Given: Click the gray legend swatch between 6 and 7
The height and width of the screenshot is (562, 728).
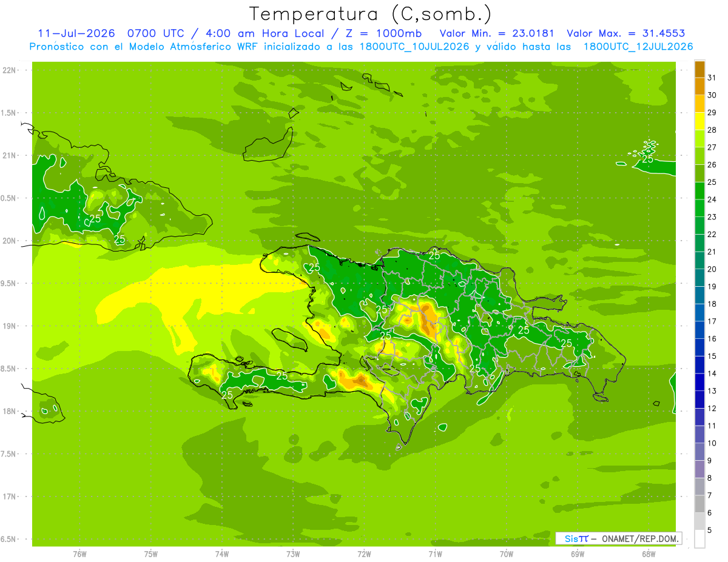Looking at the screenshot, I should (x=699, y=504).
